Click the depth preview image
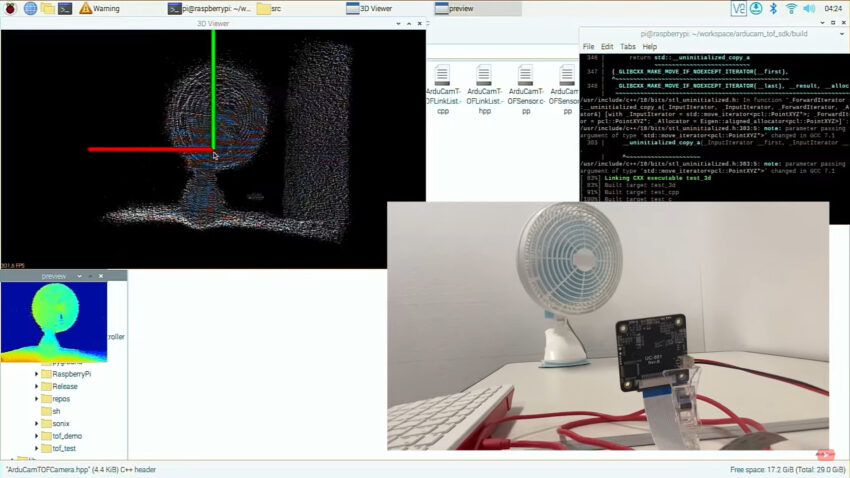 (x=54, y=321)
